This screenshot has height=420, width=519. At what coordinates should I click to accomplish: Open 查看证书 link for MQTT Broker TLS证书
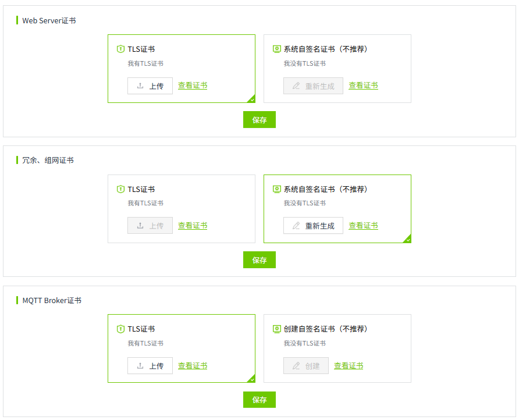pyautogui.click(x=193, y=366)
